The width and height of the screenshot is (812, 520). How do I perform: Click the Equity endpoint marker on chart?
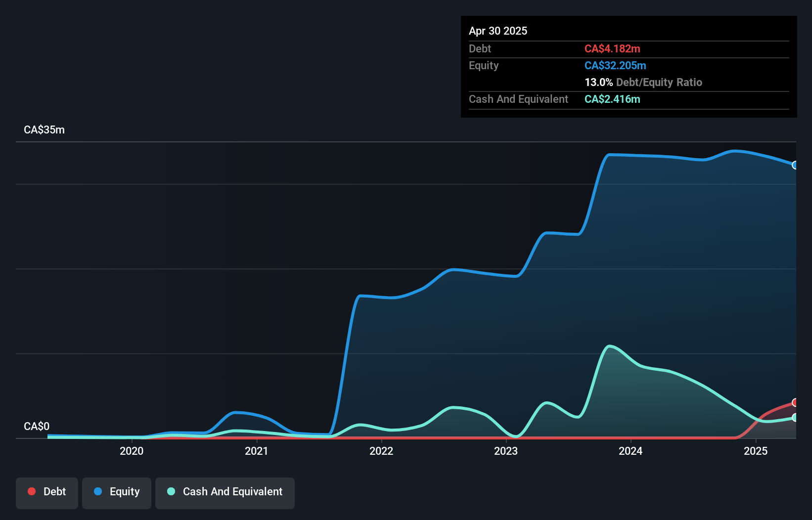pos(795,165)
